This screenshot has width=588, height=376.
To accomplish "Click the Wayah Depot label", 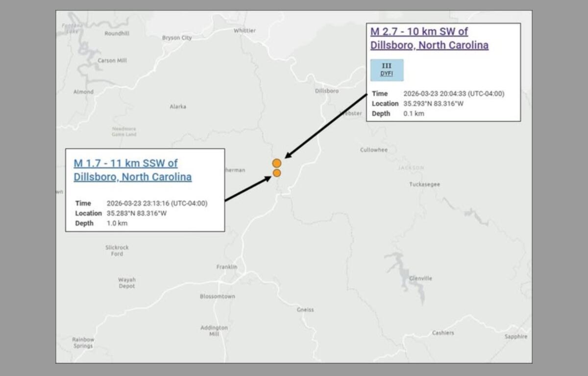I will pyautogui.click(x=126, y=283).
